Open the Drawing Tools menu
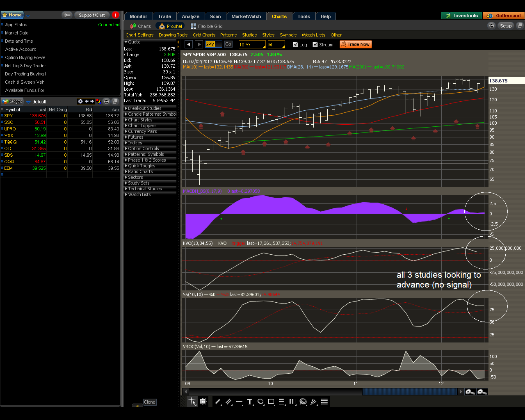This screenshot has height=420, width=525. click(173, 35)
